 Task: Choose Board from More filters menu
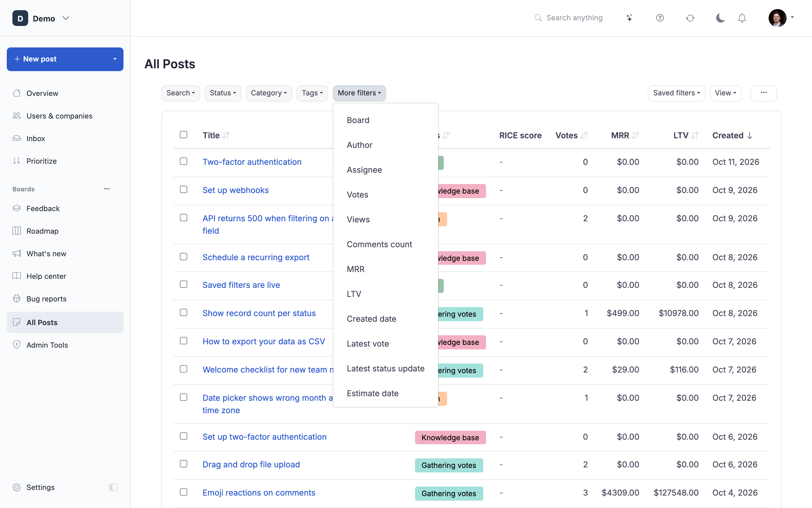tap(385, 120)
